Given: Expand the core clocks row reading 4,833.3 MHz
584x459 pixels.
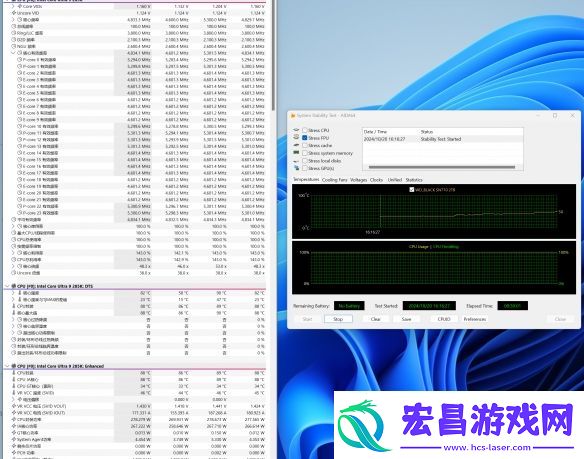Looking at the screenshot, I should coord(13,20).
